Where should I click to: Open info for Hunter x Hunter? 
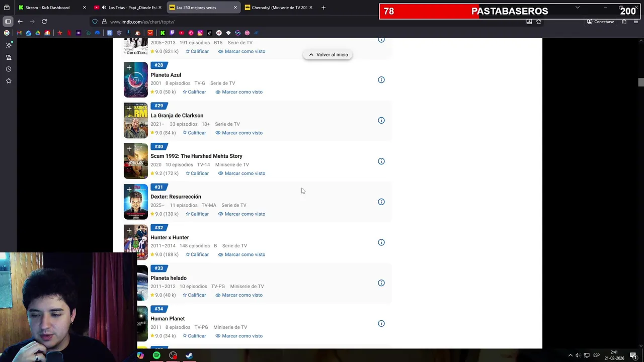tap(381, 242)
